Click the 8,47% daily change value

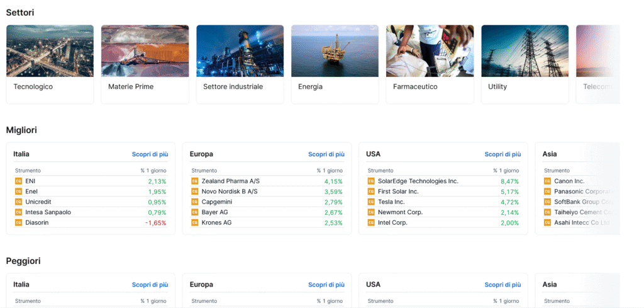(509, 181)
